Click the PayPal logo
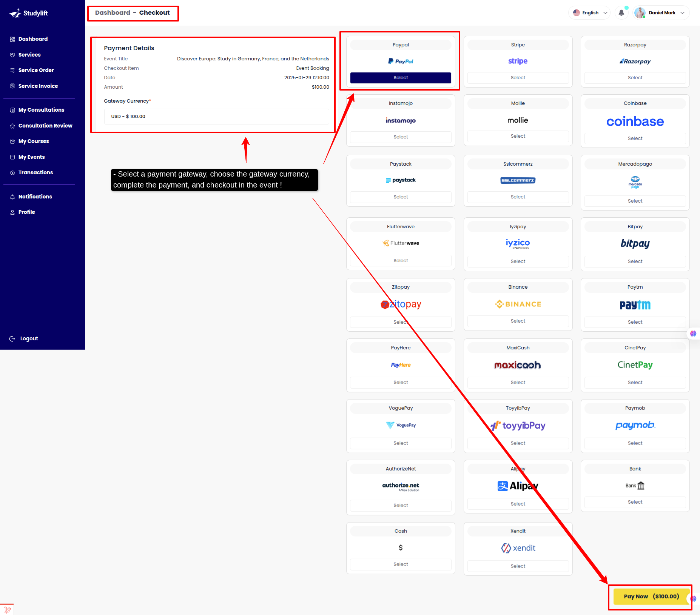The width and height of the screenshot is (700, 615). pyautogui.click(x=401, y=61)
